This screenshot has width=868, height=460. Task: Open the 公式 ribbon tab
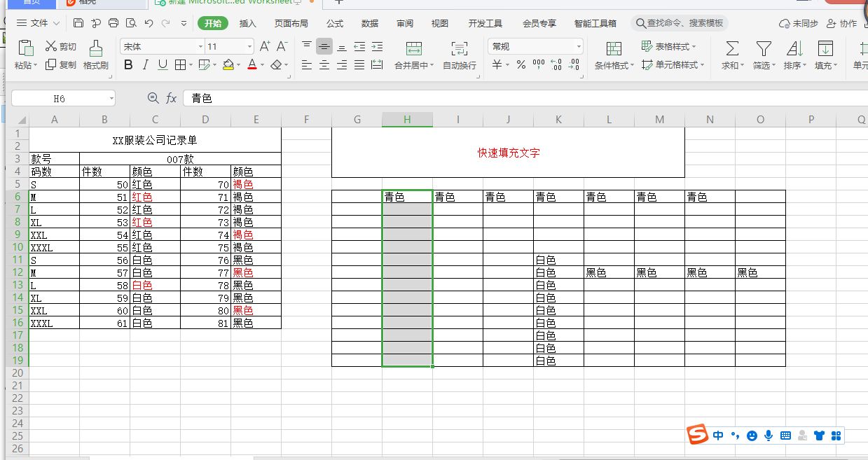(335, 23)
